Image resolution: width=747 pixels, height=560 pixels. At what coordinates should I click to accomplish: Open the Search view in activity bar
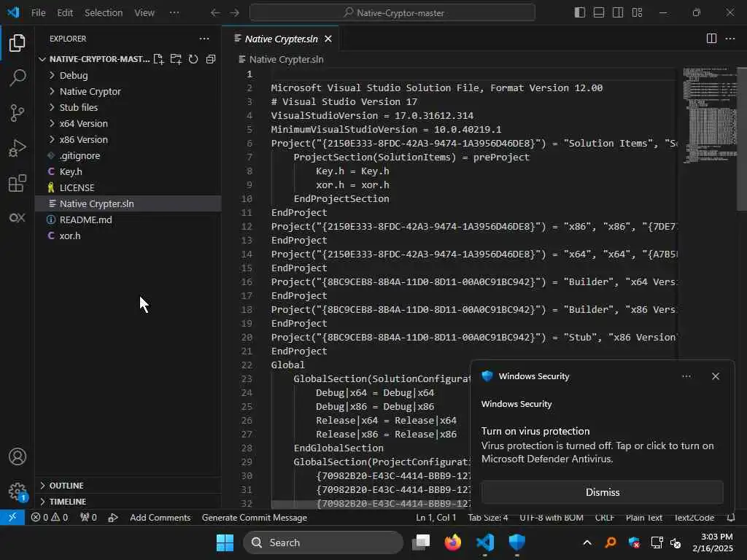18,77
